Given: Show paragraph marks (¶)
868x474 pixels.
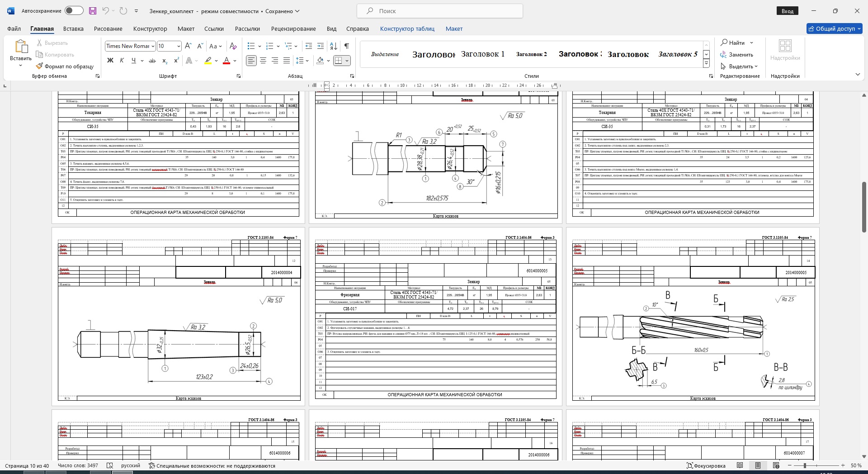Looking at the screenshot, I should click(346, 46).
